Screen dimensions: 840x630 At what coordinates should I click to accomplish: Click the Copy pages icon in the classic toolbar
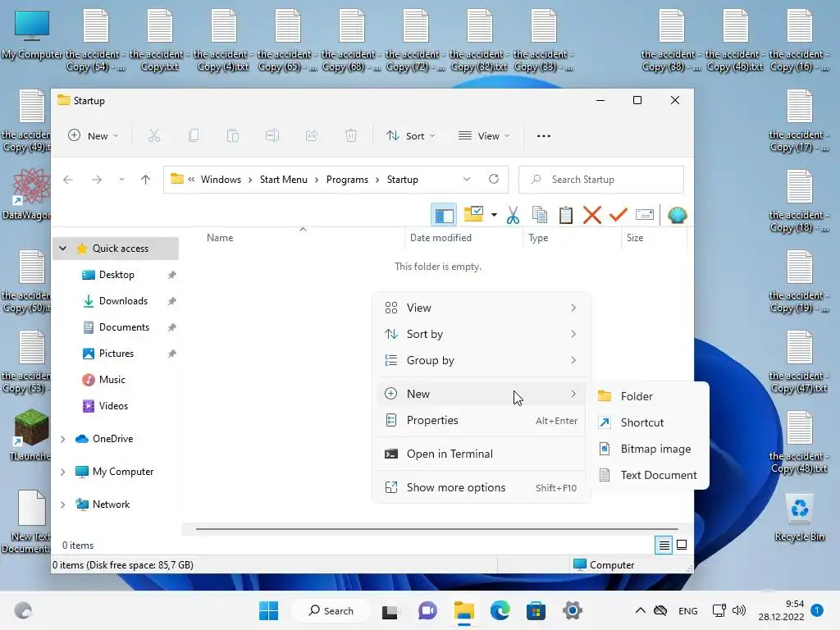click(540, 216)
